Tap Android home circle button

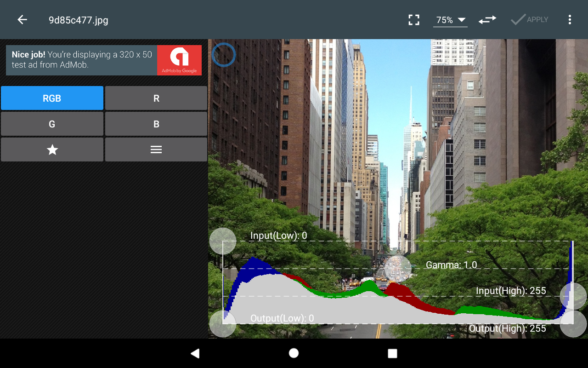(294, 353)
